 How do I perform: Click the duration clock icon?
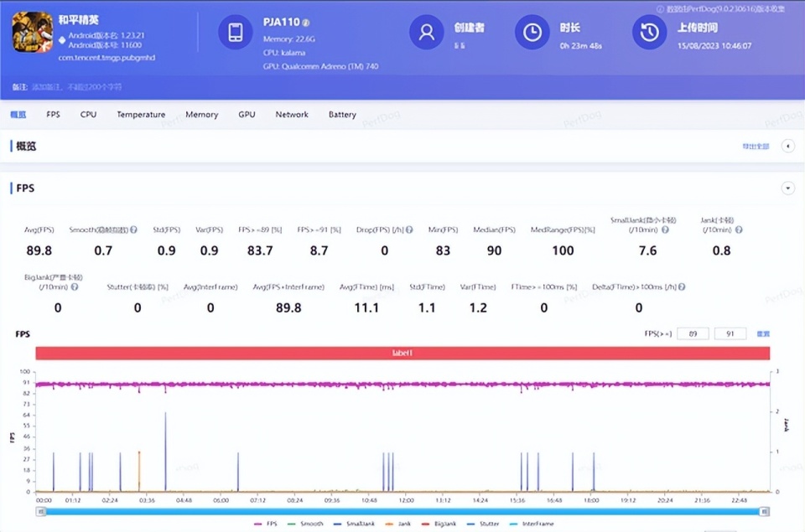[x=532, y=33]
